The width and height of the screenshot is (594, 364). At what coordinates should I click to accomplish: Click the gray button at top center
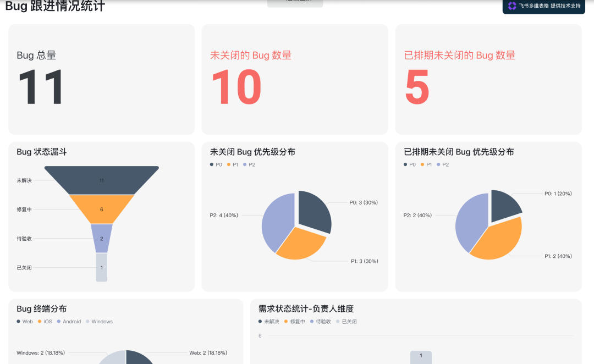[x=295, y=3]
